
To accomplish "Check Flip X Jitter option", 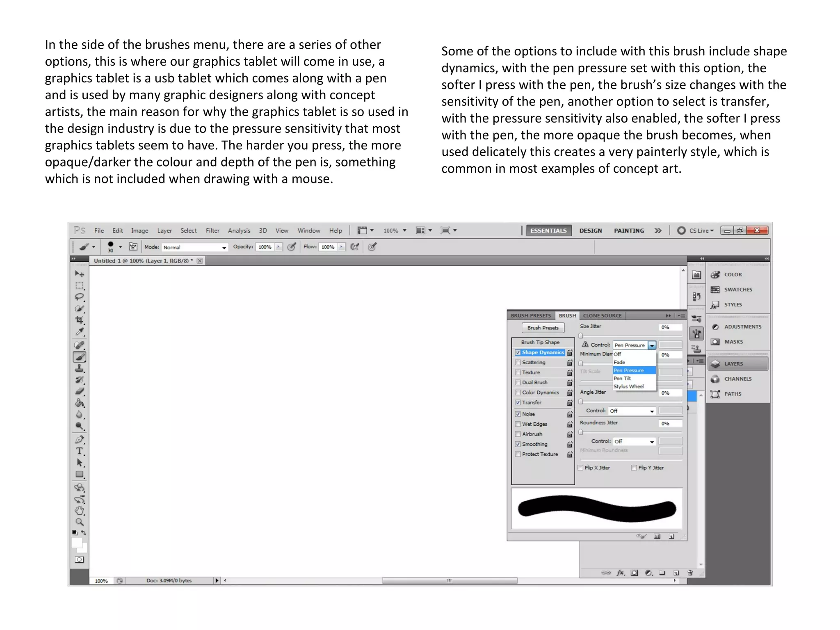I will tap(581, 468).
